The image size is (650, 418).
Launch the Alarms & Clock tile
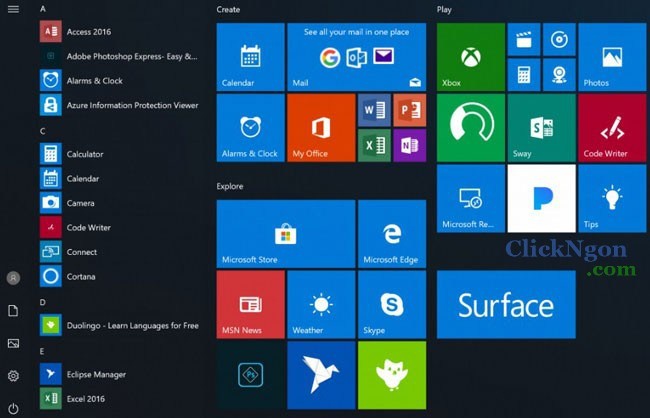pyautogui.click(x=250, y=128)
